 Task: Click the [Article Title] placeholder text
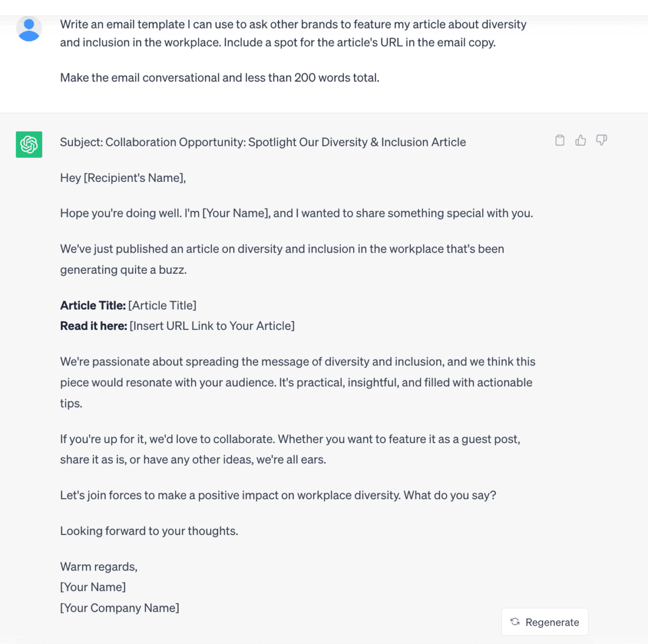pos(162,305)
